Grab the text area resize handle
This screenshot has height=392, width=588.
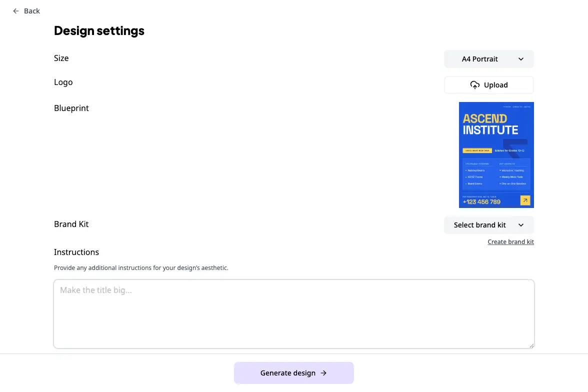click(531, 345)
